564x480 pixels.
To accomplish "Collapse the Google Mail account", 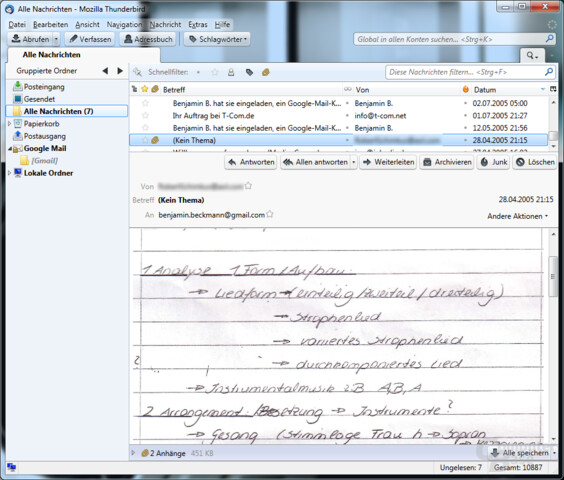I will (10, 149).
